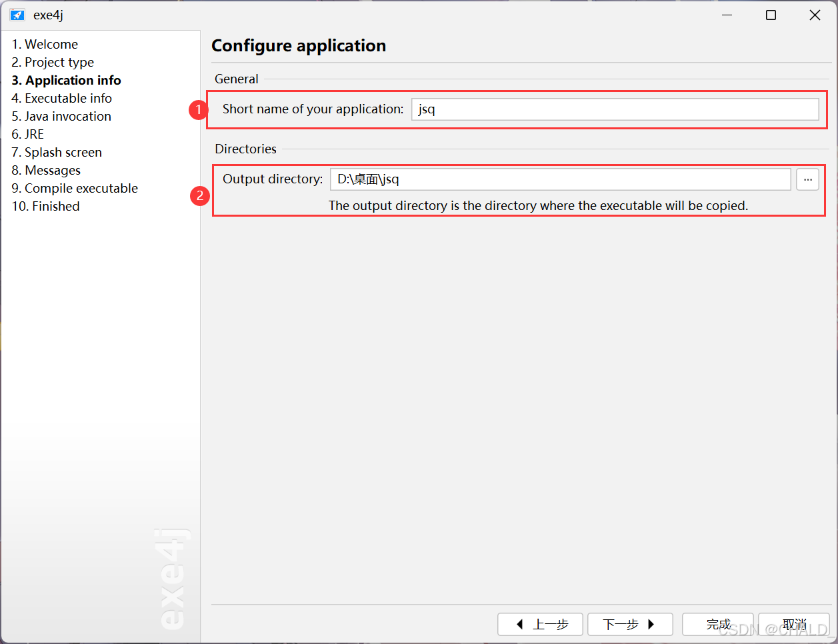Click the 下一步 (next) button
The width and height of the screenshot is (838, 644).
point(629,624)
